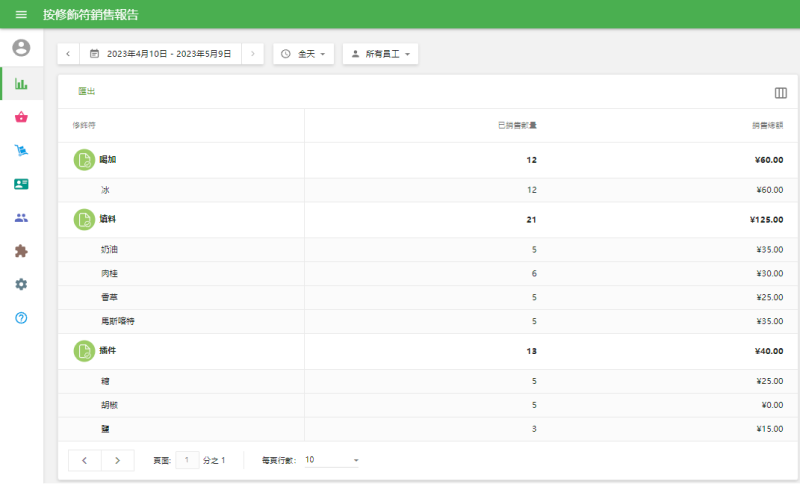Toggle the table column chooser icon
The image size is (800, 484).
781,93
